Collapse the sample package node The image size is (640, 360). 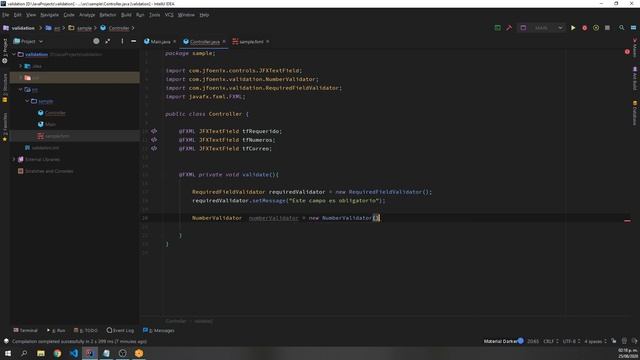click(27, 101)
